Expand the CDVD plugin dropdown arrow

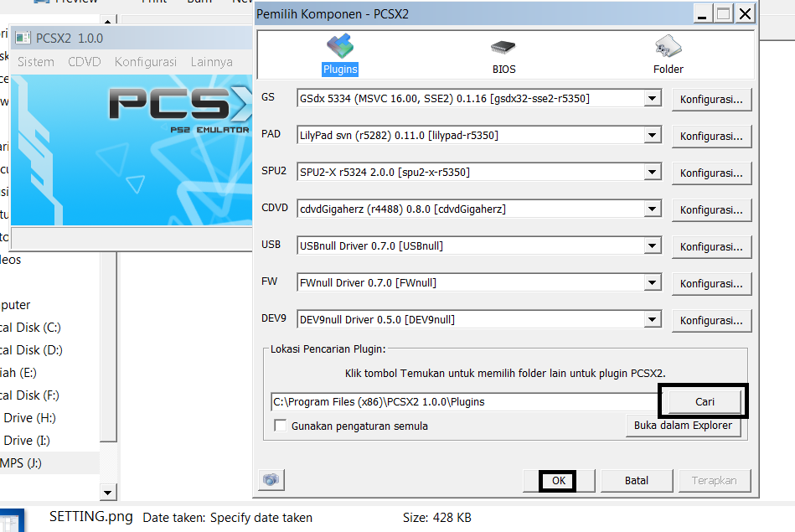pyautogui.click(x=653, y=209)
